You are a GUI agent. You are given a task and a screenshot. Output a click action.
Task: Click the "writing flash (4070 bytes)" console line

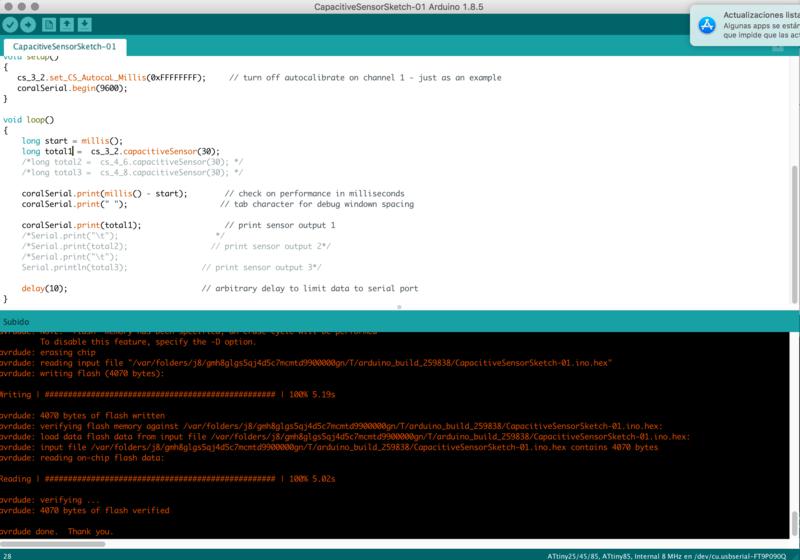click(82, 373)
